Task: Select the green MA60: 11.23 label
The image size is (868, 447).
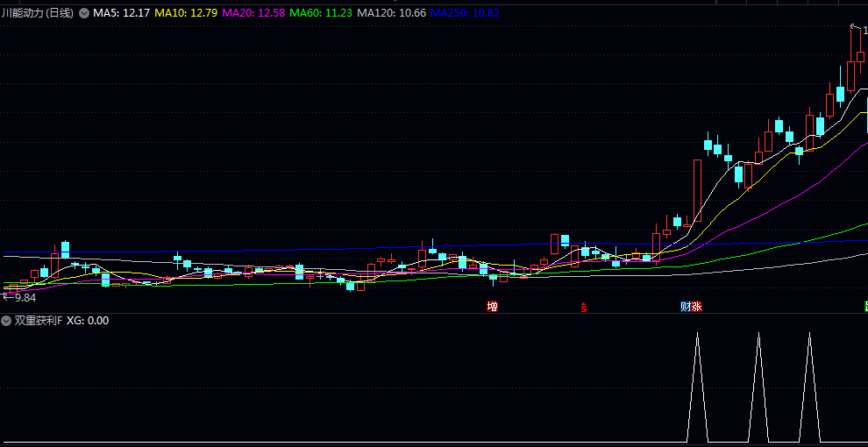Action: 321,13
